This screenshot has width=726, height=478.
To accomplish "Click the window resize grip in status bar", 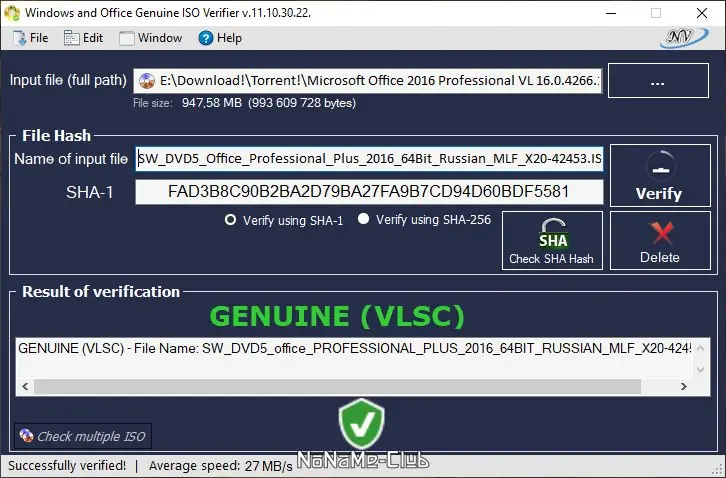I will click(x=719, y=471).
